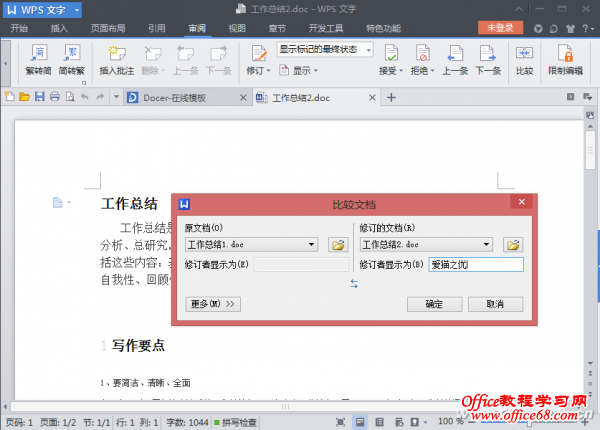Image resolution: width=600 pixels, height=430 pixels.
Task: Expand more options with 更多(M) >>
Action: [x=213, y=304]
